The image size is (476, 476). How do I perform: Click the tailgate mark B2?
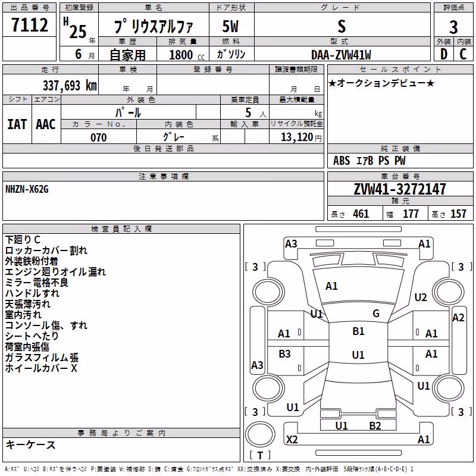pos(375,426)
